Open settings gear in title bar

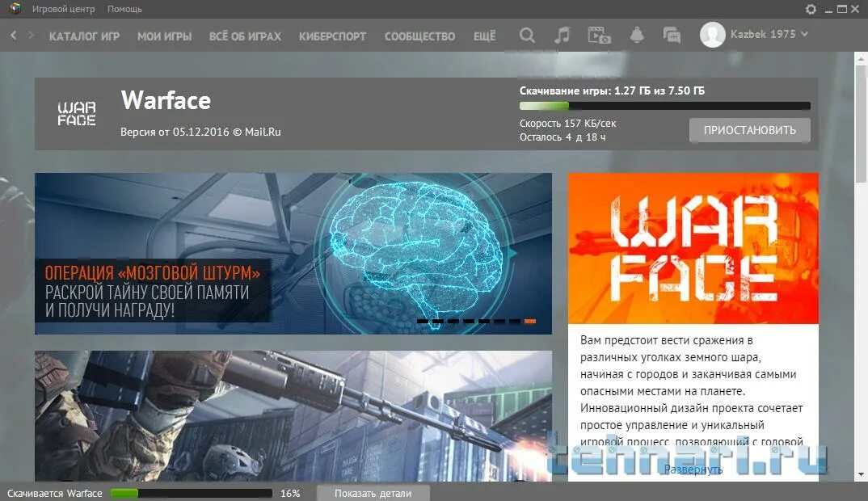click(811, 9)
